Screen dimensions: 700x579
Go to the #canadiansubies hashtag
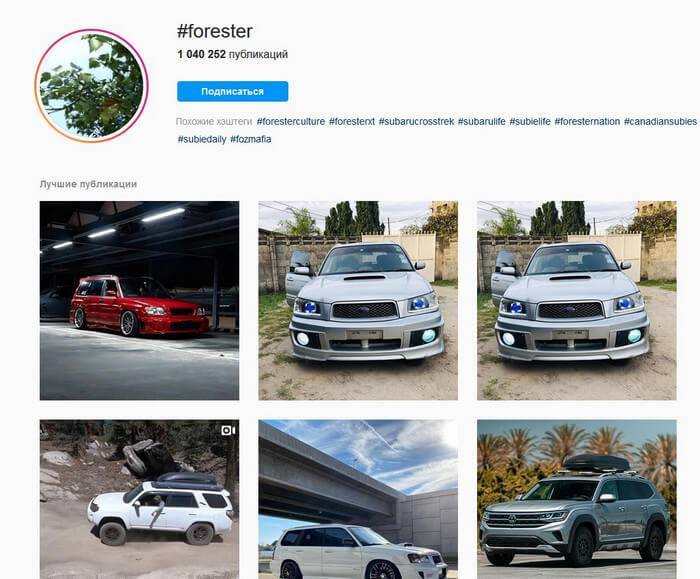[x=660, y=121]
